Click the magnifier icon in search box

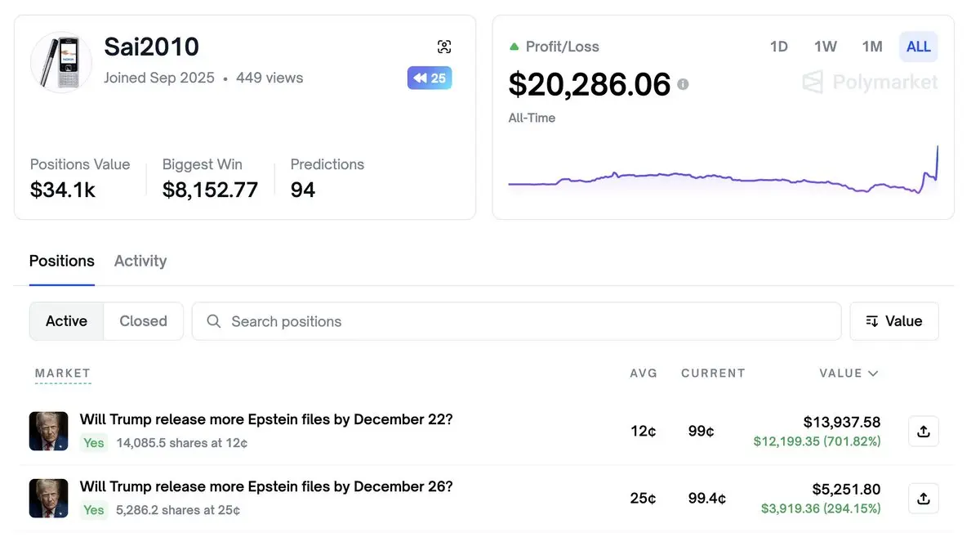click(214, 321)
